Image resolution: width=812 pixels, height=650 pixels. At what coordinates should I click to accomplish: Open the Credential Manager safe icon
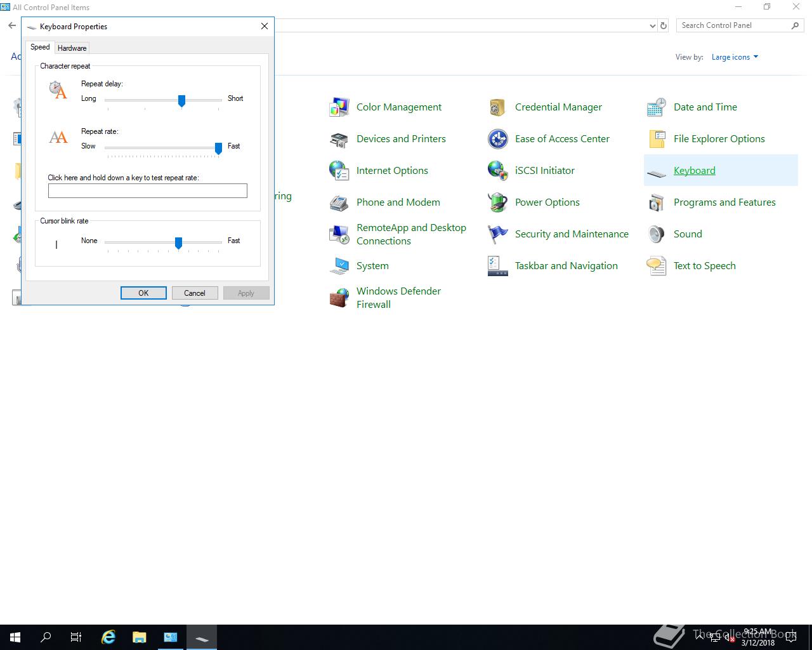coord(497,107)
